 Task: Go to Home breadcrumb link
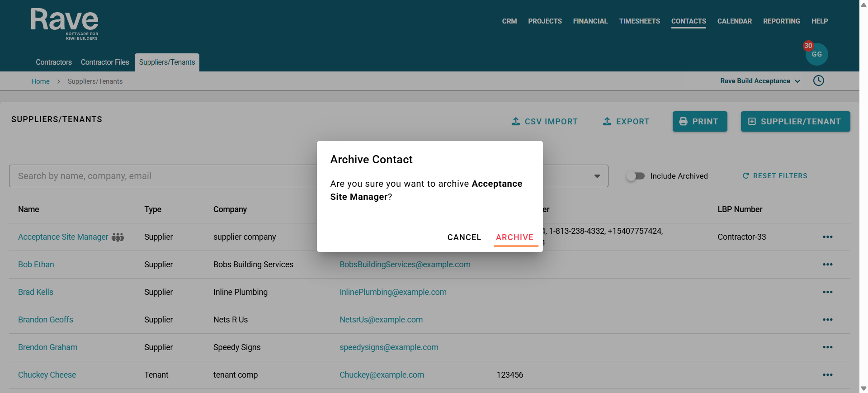[x=40, y=81]
